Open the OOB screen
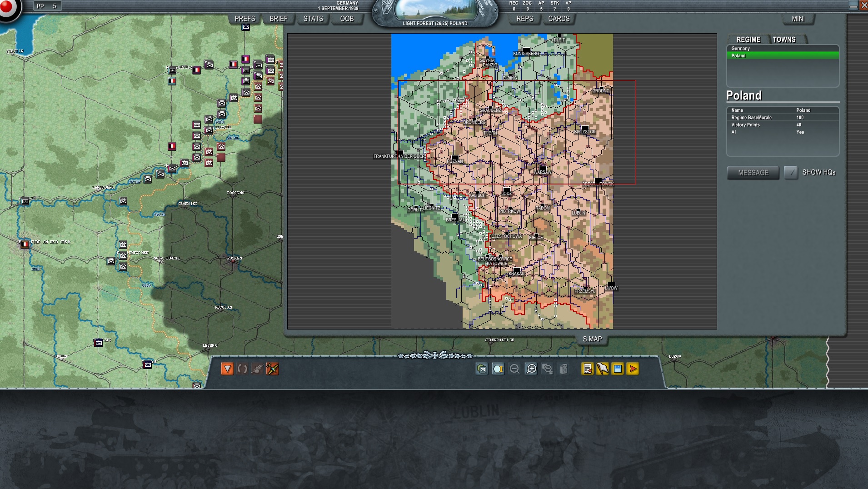Viewport: 868px width, 489px height. [x=347, y=19]
